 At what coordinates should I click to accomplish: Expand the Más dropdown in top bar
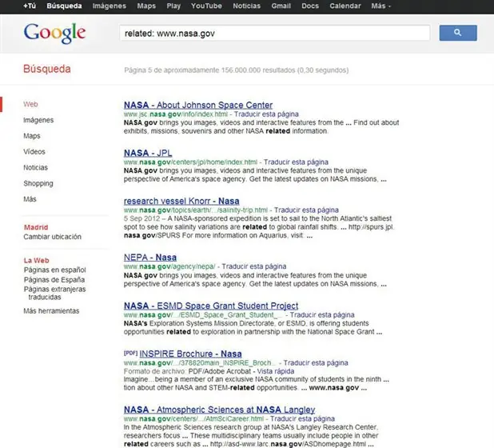click(380, 6)
